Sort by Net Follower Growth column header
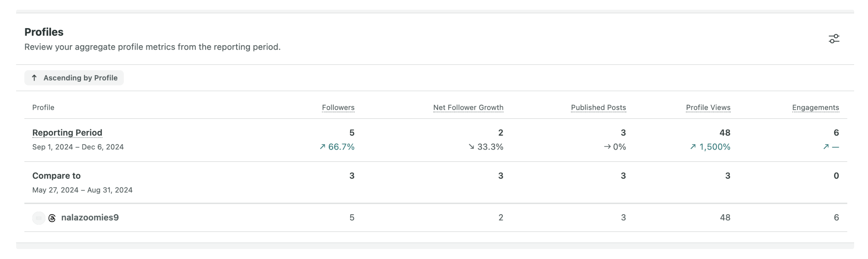Screen dimensions: 868x259 (x=468, y=108)
